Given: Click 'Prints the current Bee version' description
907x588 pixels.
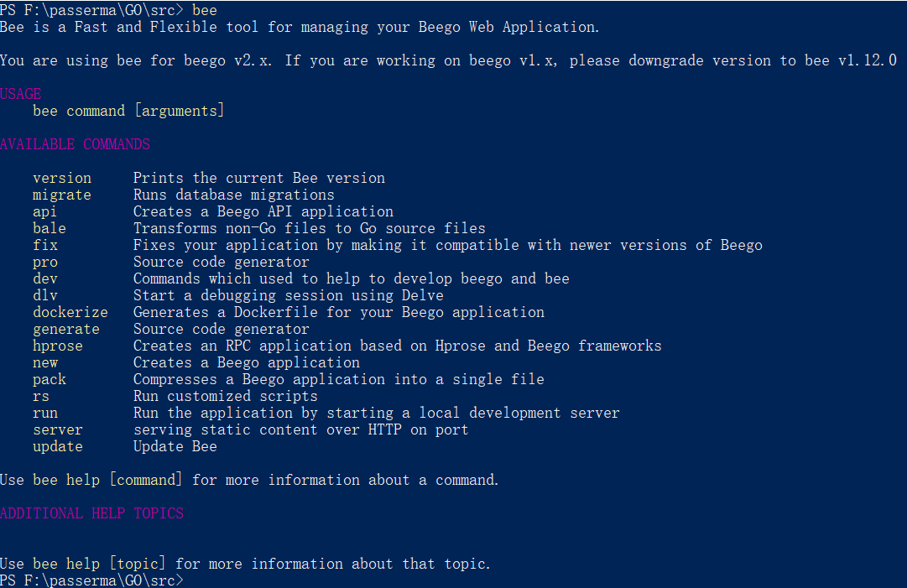Looking at the screenshot, I should point(259,178).
